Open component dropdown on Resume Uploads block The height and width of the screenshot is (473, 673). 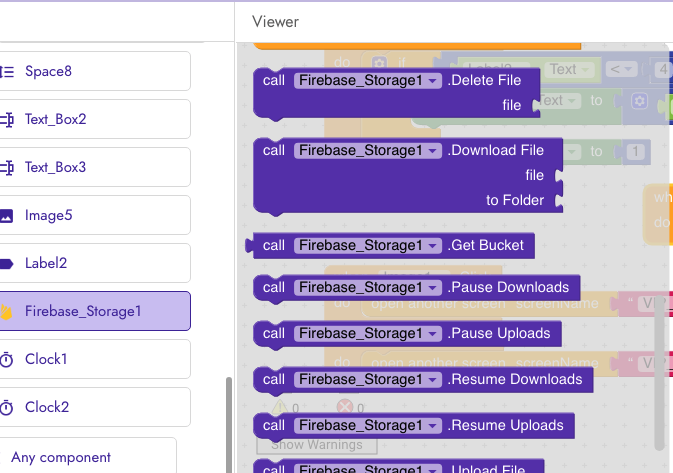432,426
